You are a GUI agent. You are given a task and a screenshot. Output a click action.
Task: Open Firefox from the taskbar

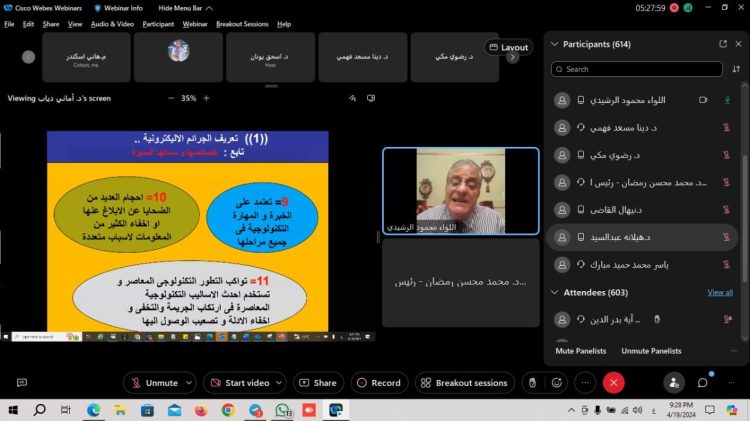(201, 410)
